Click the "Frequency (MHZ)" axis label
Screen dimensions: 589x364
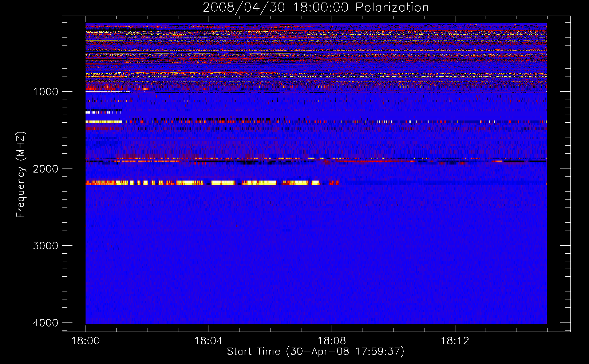tap(21, 174)
